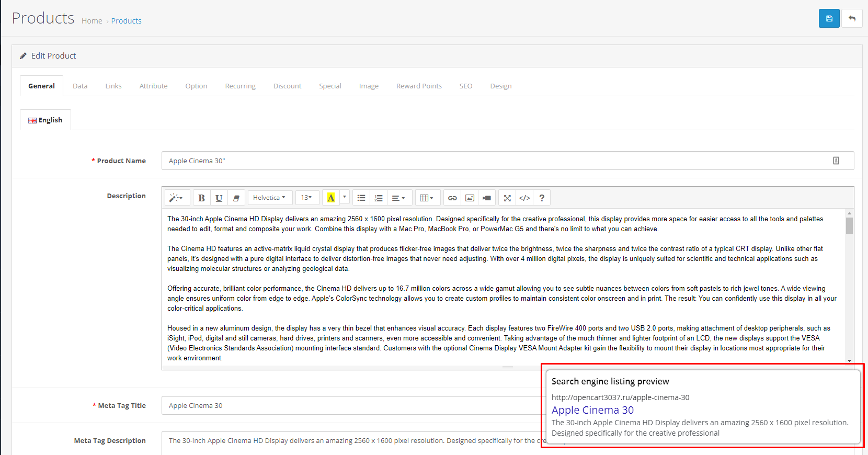Click the Meta Tag Title input field
868x455 pixels.
(x=350, y=405)
